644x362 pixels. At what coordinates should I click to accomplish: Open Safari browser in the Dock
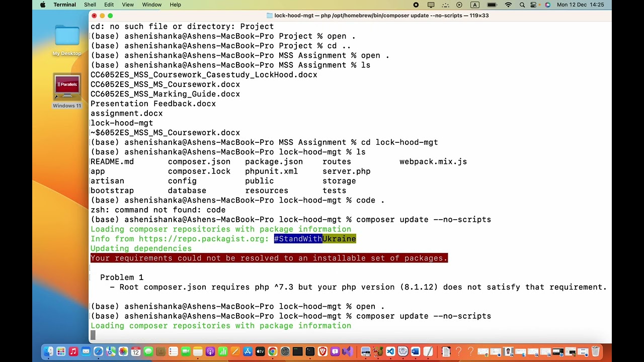point(98,351)
